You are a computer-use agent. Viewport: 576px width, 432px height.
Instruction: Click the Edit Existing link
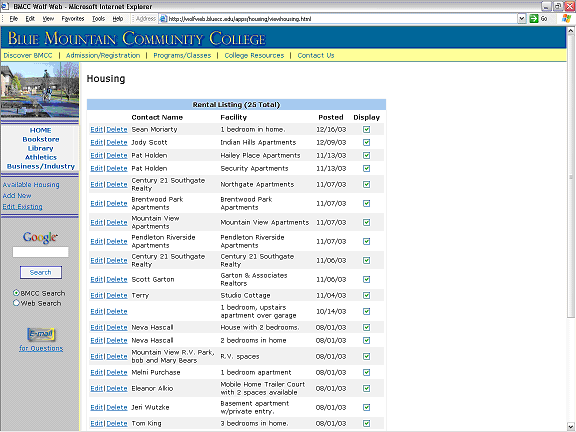click(x=22, y=206)
